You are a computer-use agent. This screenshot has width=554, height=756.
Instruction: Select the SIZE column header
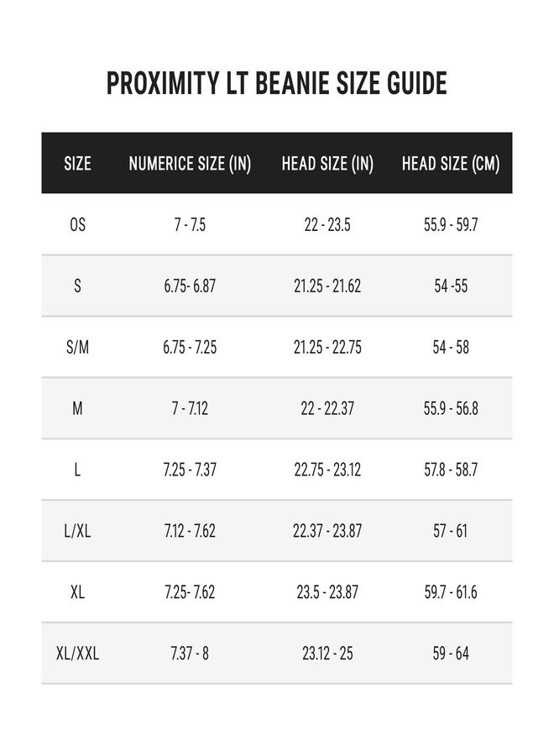(77, 164)
